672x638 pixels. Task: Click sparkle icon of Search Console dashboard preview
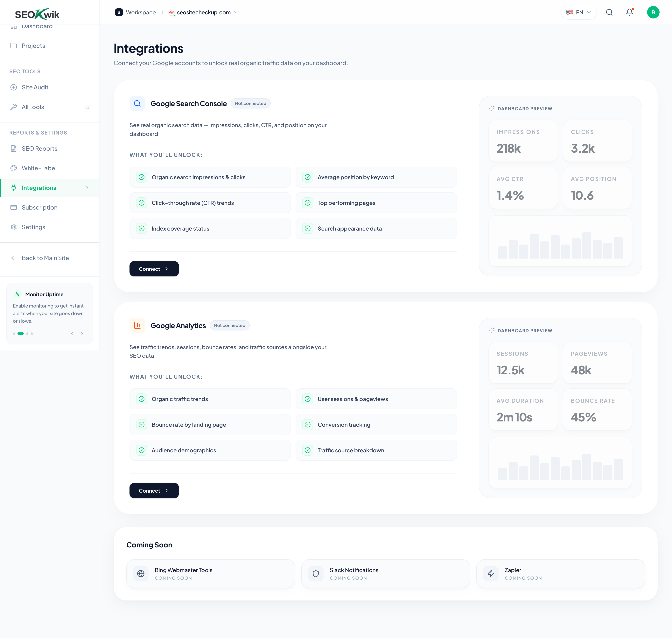pos(491,108)
